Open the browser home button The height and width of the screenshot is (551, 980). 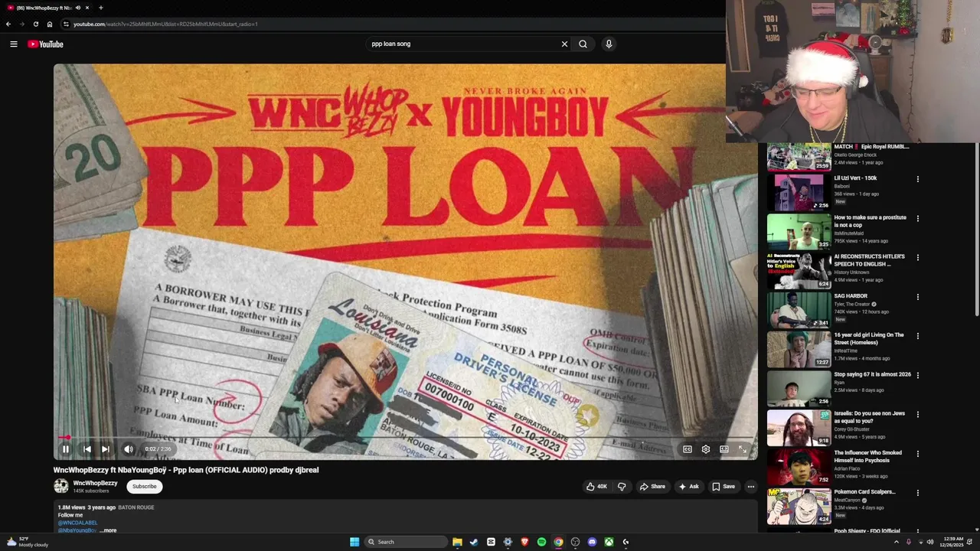tap(50, 24)
